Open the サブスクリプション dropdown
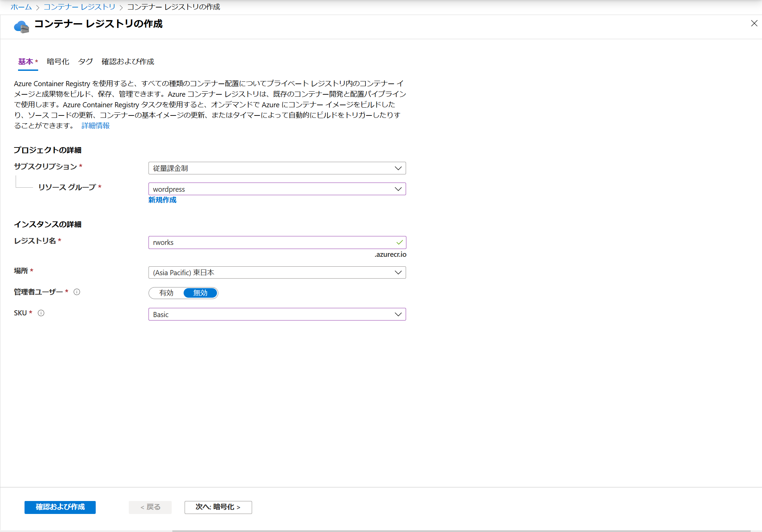This screenshot has width=762, height=532. click(x=277, y=168)
